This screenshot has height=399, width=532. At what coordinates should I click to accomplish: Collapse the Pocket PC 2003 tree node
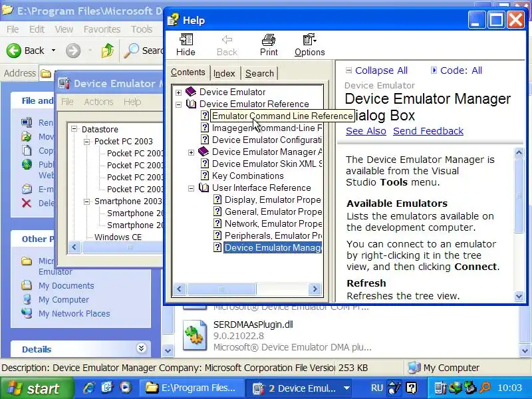pyautogui.click(x=86, y=142)
